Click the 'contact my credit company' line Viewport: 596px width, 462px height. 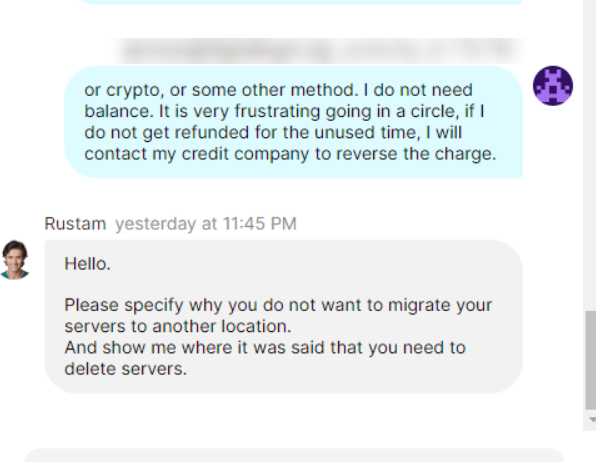290,154
